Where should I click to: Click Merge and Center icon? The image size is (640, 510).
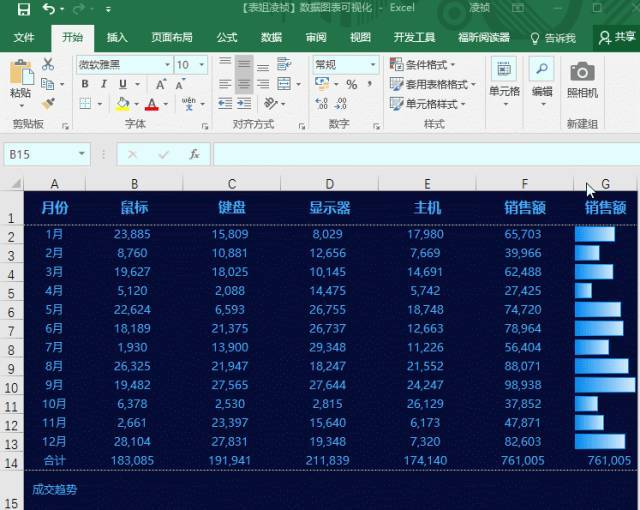[284, 84]
